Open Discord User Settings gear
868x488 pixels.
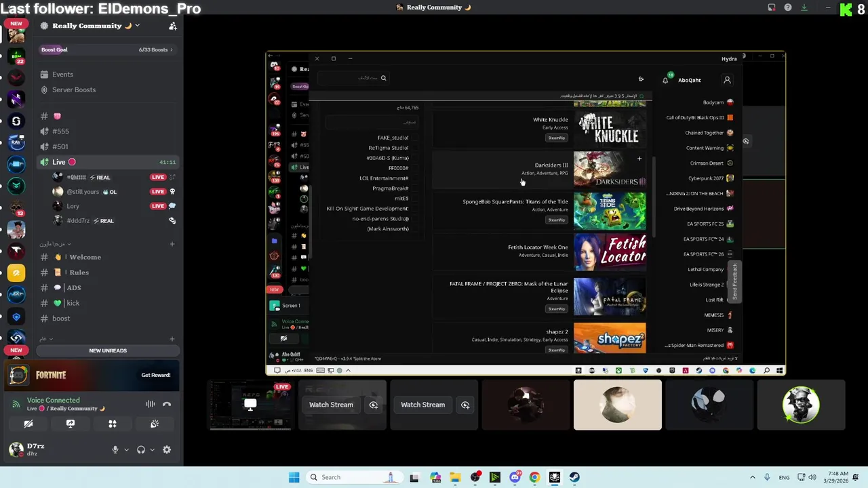click(x=167, y=449)
